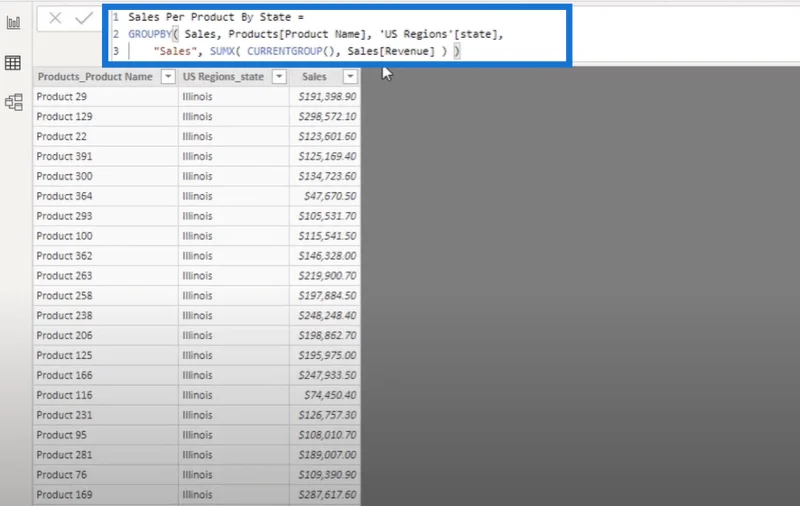Open Sales column filter dropdown
Screen dimensions: 800x506
[350, 77]
